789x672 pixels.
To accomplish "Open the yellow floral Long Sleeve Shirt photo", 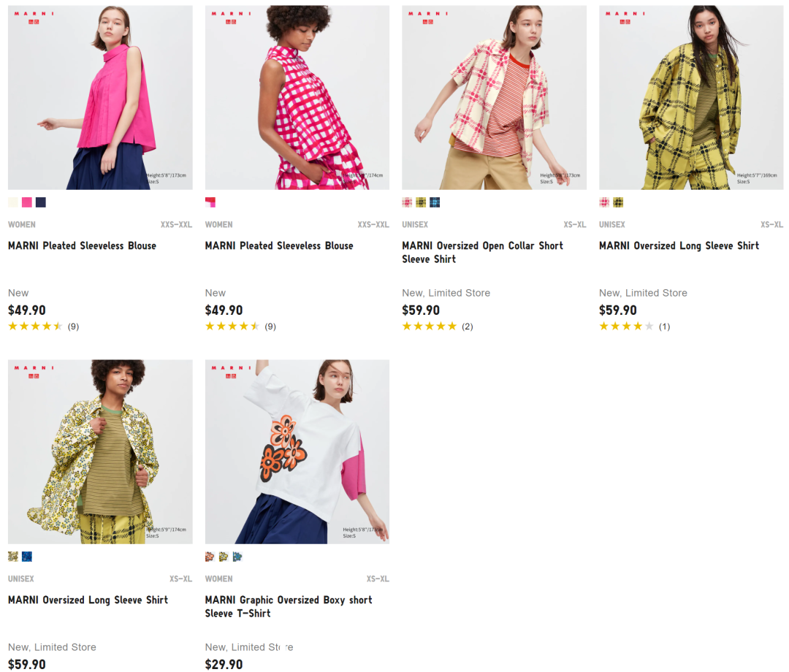I will pyautogui.click(x=100, y=451).
